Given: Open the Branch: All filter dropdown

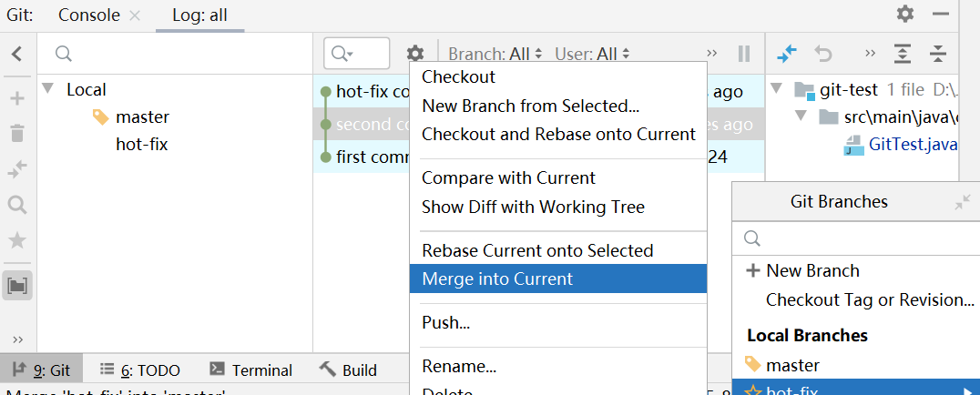Looking at the screenshot, I should tap(495, 54).
